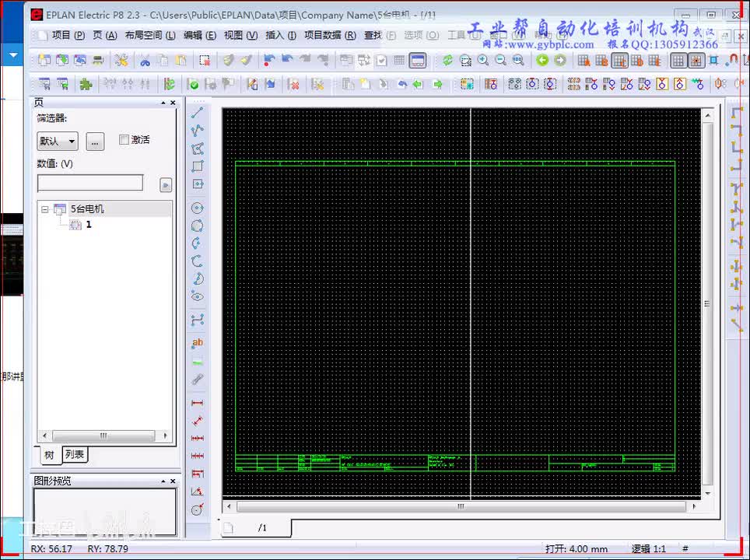Toggle Grid D size button
Viewport: 750px width, 560px height.
636,61
